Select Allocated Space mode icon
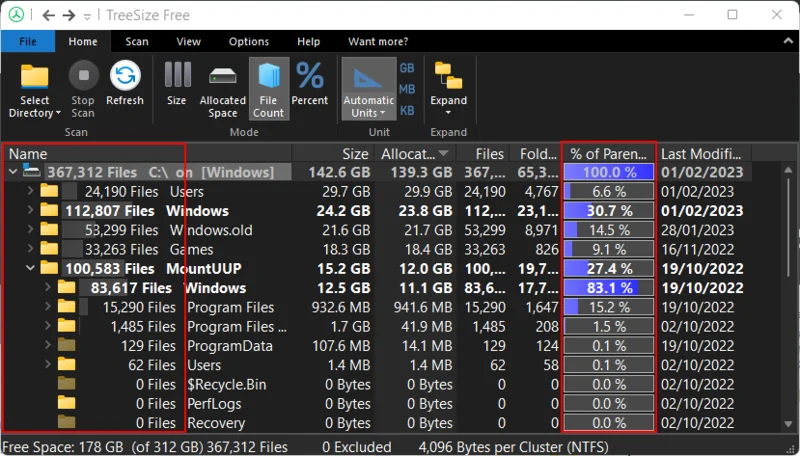The height and width of the screenshot is (456, 800). 222,78
